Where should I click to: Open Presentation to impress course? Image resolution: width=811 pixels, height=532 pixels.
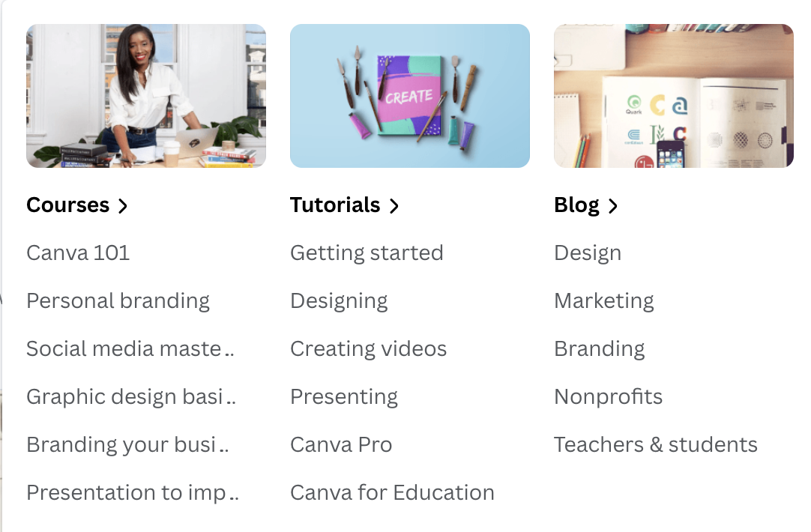(133, 493)
